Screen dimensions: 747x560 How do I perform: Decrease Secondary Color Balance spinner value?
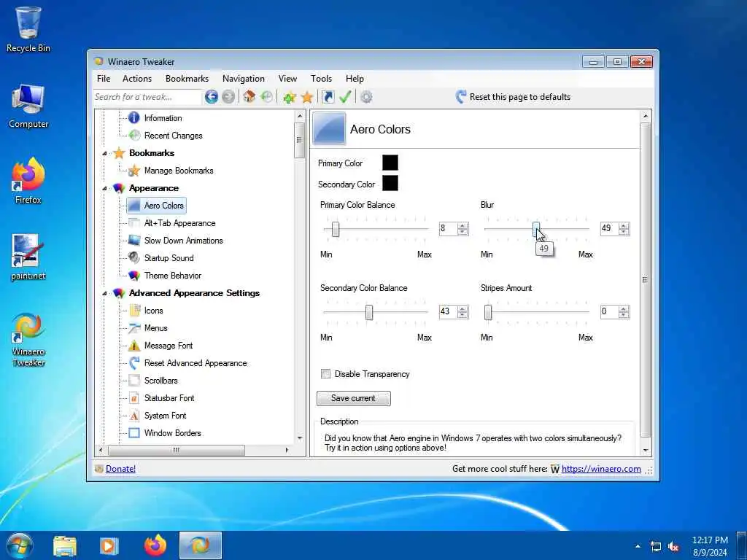coord(462,315)
